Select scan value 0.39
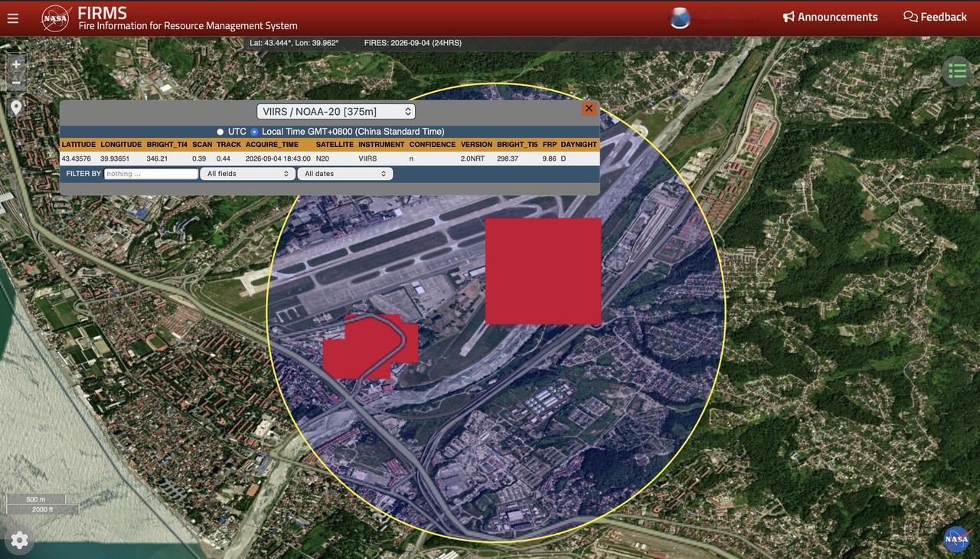 click(199, 159)
